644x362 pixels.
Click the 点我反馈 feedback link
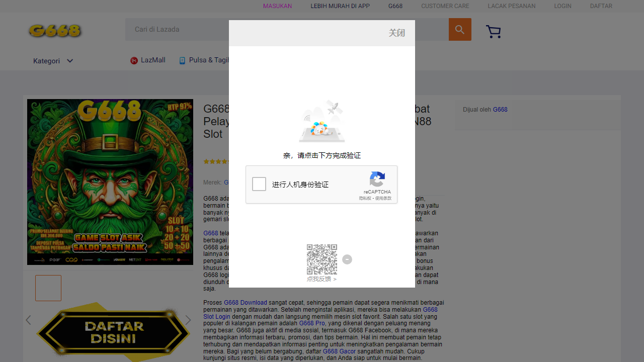coord(321,279)
